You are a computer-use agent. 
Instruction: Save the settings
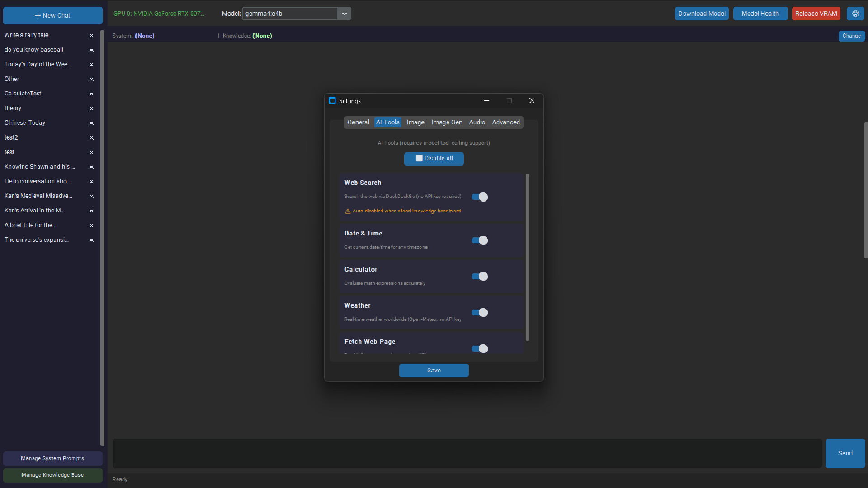click(434, 371)
